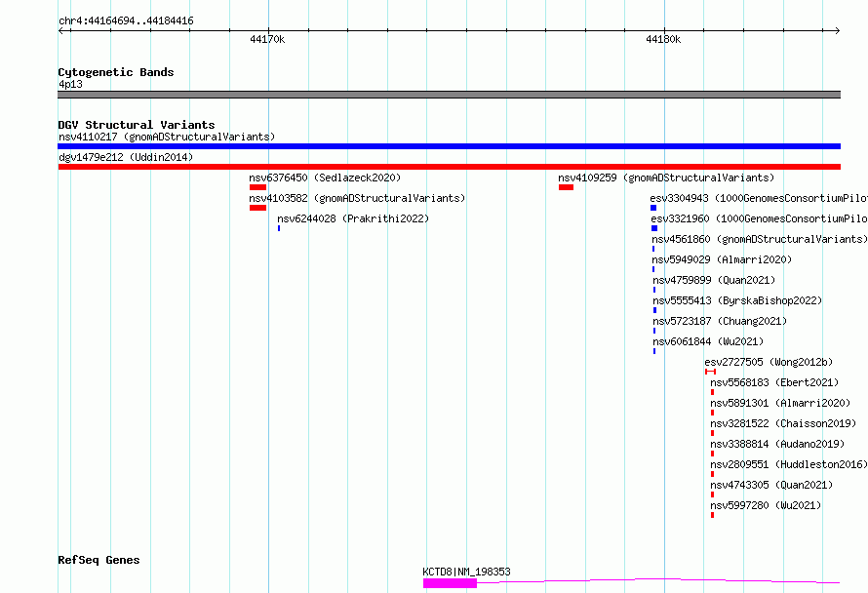Click blue marker under esv3304943
This screenshot has height=593, width=868.
(653, 208)
